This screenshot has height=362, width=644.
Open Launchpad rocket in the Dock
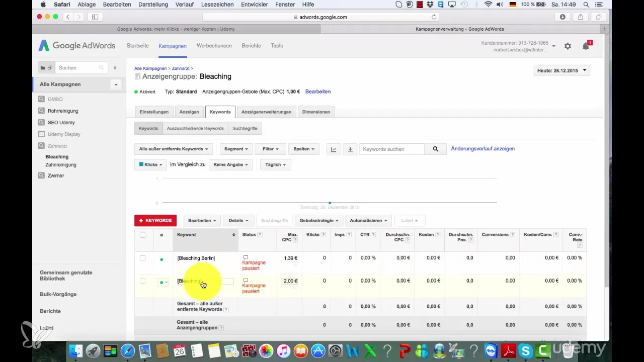[x=93, y=350]
